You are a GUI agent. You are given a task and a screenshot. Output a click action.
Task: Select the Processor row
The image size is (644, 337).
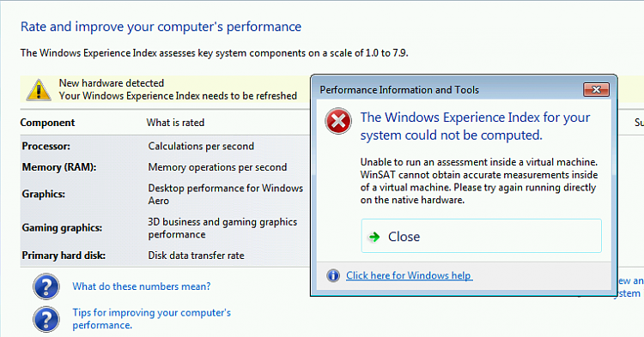coord(165,147)
